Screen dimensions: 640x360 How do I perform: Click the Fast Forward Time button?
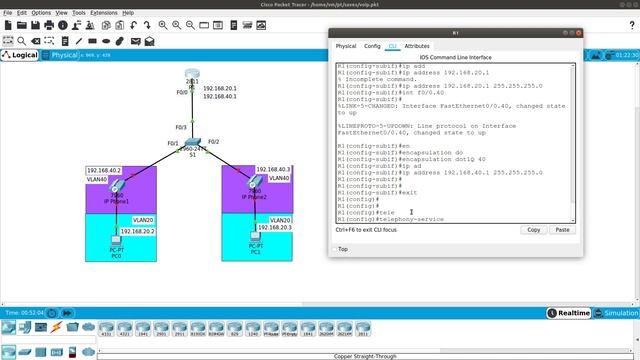pos(67,313)
